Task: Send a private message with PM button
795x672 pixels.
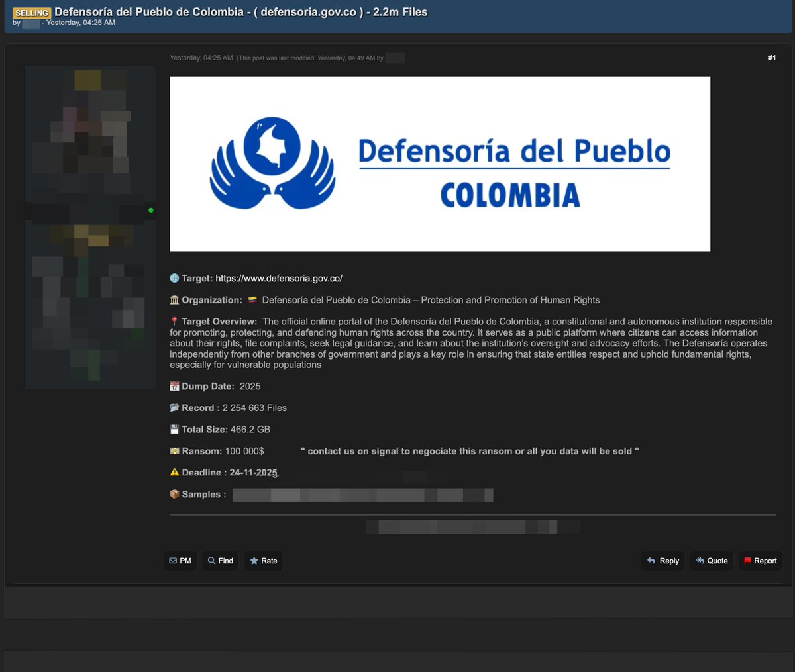Action: tap(180, 561)
